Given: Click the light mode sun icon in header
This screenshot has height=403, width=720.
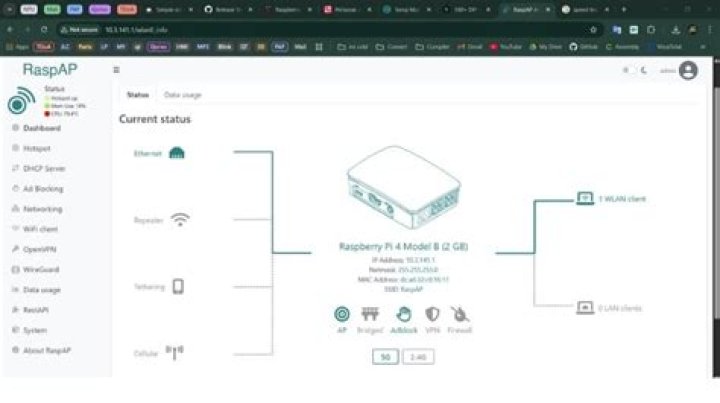Looking at the screenshot, I should click(x=625, y=70).
